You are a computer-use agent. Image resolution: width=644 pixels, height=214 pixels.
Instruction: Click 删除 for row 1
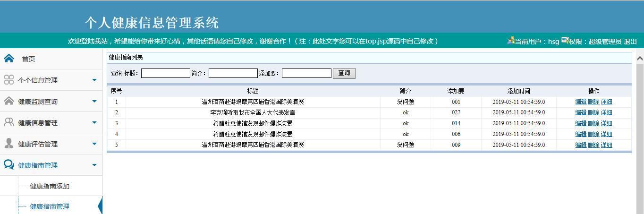click(x=593, y=102)
